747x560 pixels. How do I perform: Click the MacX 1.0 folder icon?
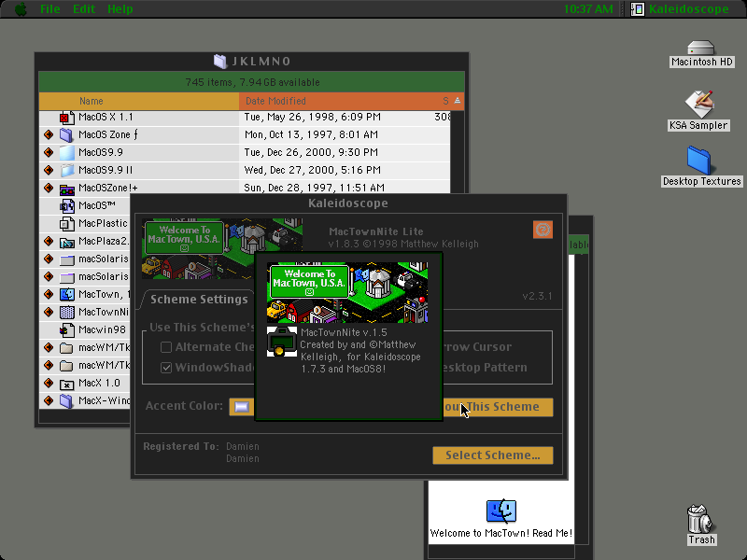[x=66, y=384]
